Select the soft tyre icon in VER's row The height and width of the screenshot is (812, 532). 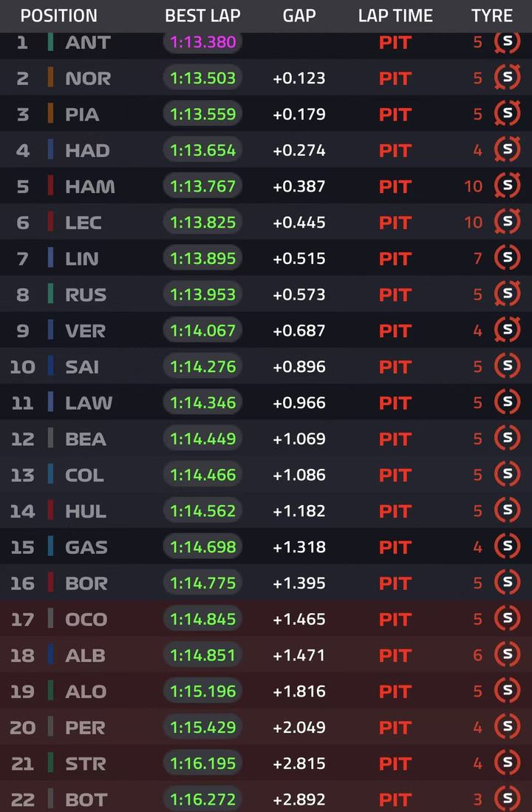(x=507, y=330)
